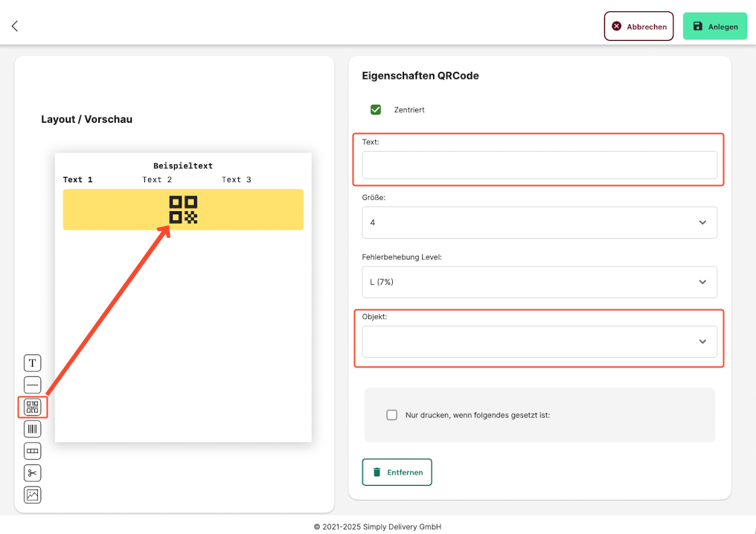
Task: Insert a horizontal line element
Action: click(x=32, y=385)
